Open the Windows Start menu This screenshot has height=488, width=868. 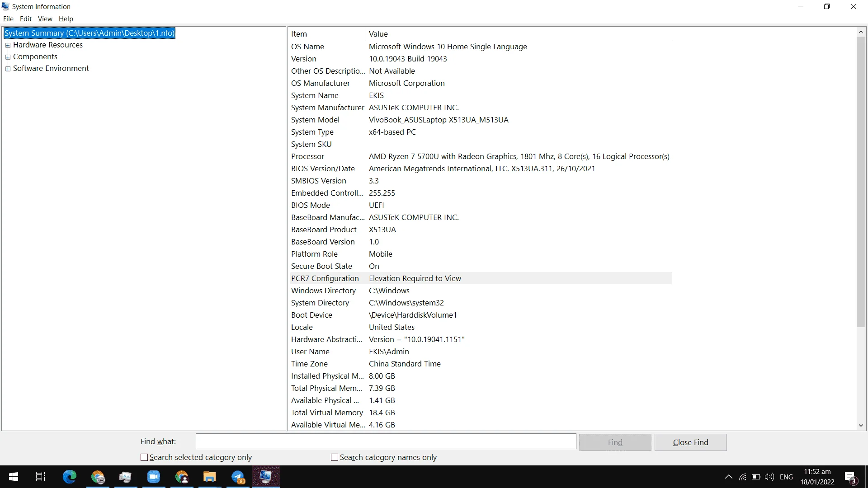[14, 477]
